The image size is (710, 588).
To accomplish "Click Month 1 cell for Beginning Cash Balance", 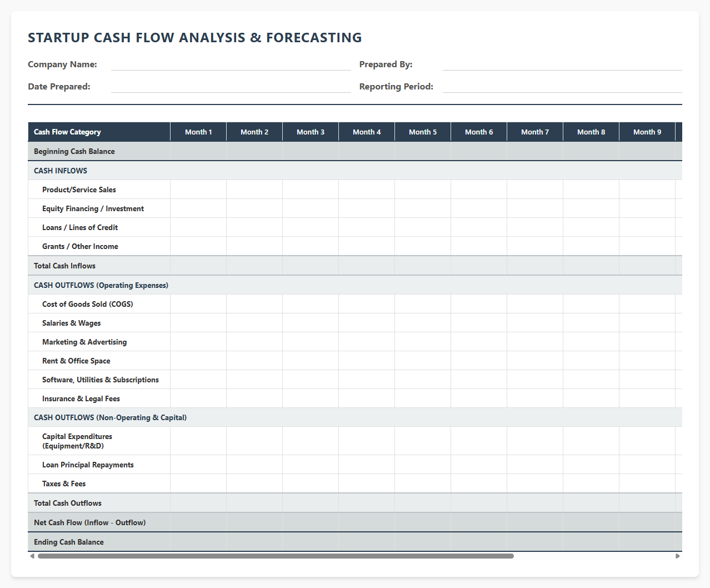I will click(x=198, y=151).
